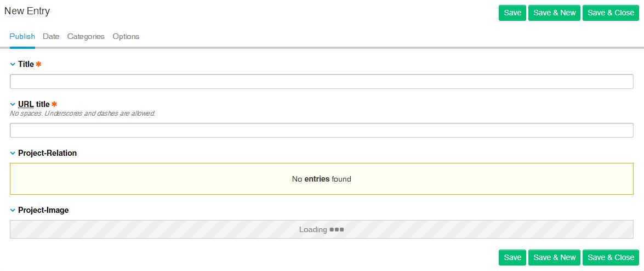Click Save button below the Project-Image field
Image resolution: width=644 pixels, height=271 pixels.
point(512,257)
